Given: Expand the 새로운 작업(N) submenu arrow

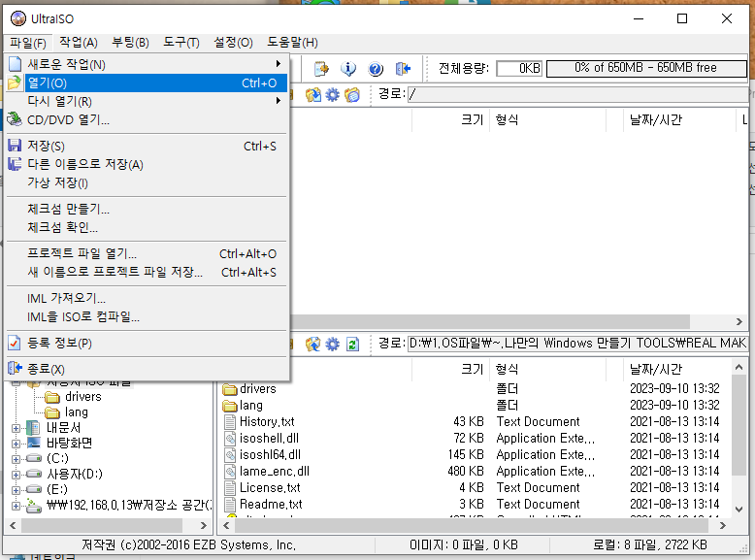Looking at the screenshot, I should (278, 64).
